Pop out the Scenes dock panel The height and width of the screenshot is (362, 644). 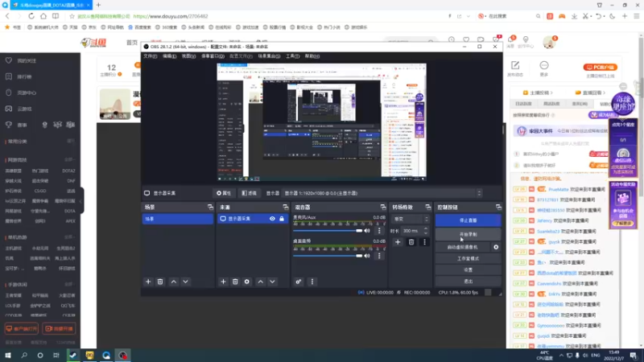[210, 208]
